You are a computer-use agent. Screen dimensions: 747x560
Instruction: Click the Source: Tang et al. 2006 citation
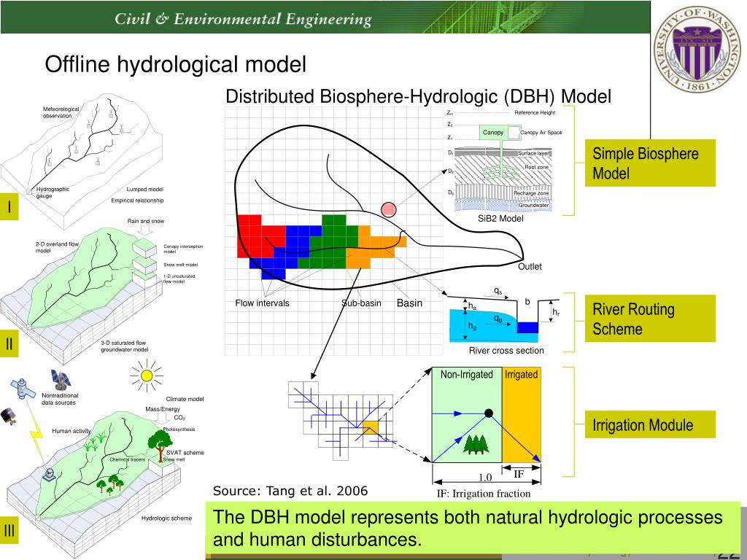coord(290,491)
